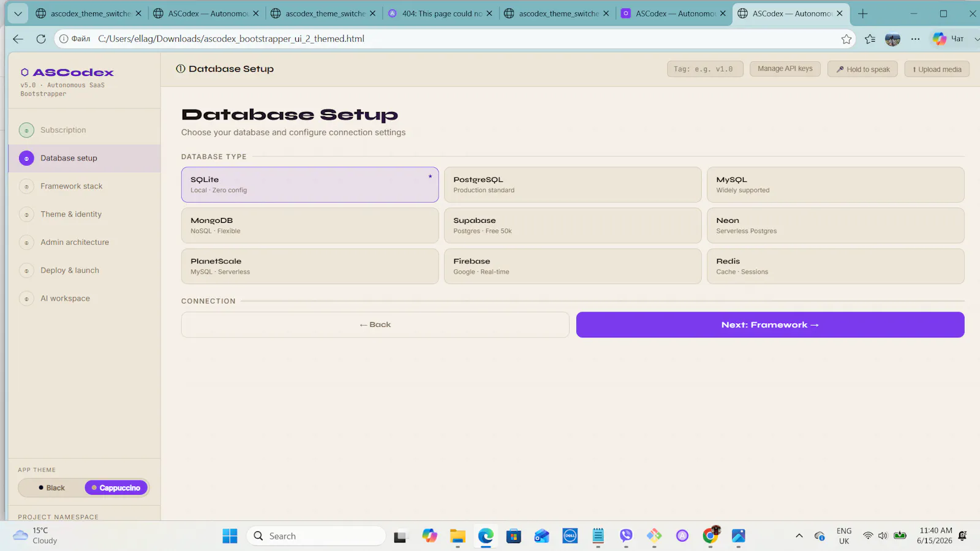Open File Explorer from the taskbar
The height and width of the screenshot is (551, 980).
point(458,536)
